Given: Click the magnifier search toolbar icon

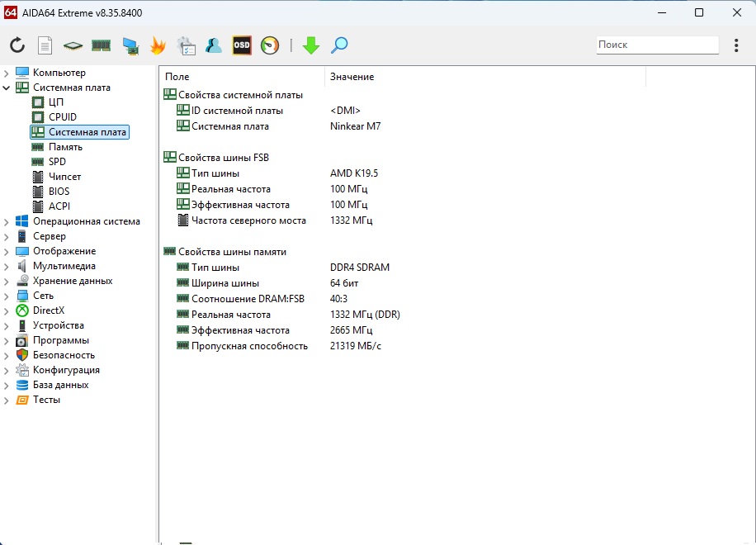Looking at the screenshot, I should [x=339, y=45].
